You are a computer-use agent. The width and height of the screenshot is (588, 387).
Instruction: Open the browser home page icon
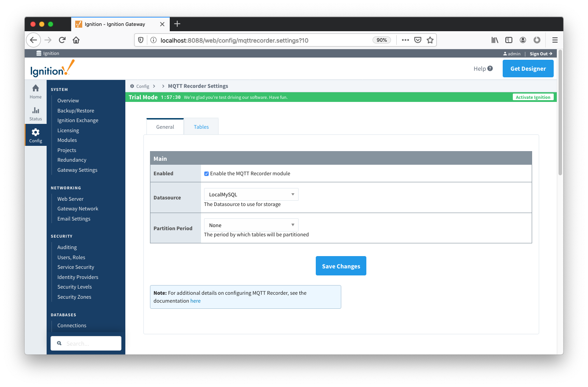tap(76, 40)
